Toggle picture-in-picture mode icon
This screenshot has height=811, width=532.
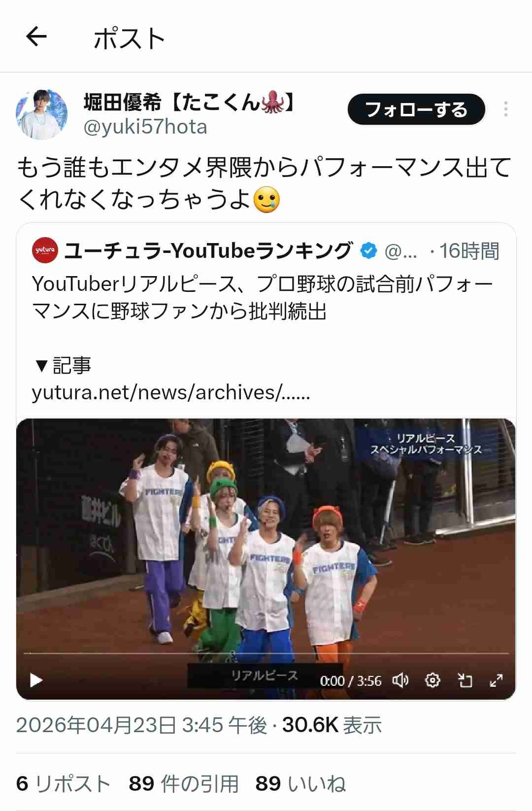465,680
